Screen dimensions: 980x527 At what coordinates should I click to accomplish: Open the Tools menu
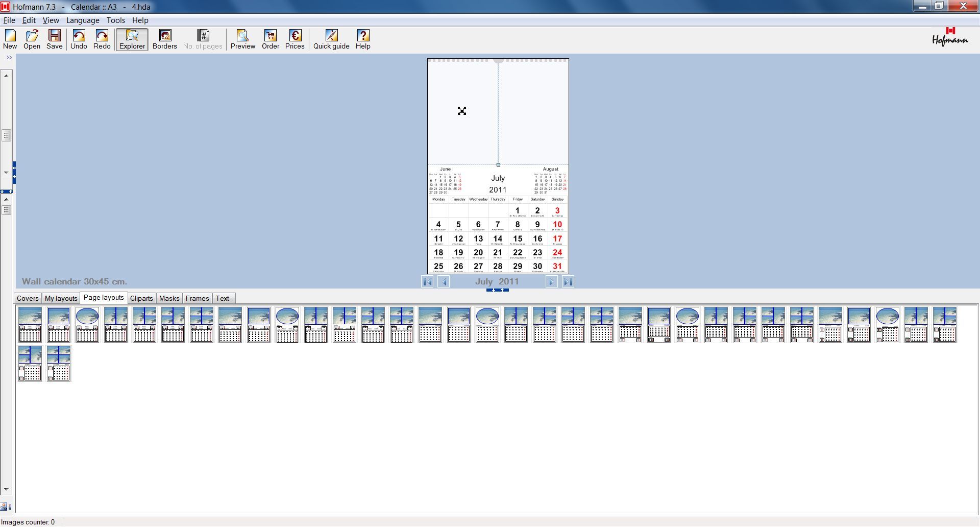tap(115, 20)
